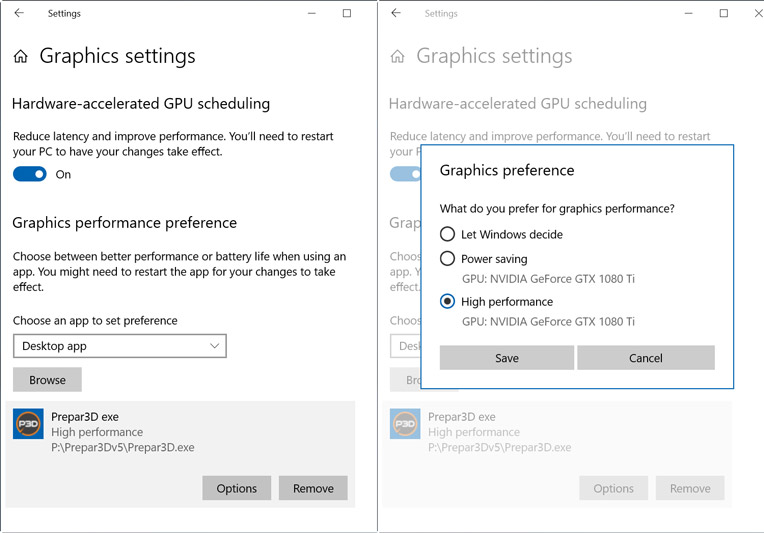
Task: Open Options for Prepar3D in left window
Action: [x=237, y=488]
